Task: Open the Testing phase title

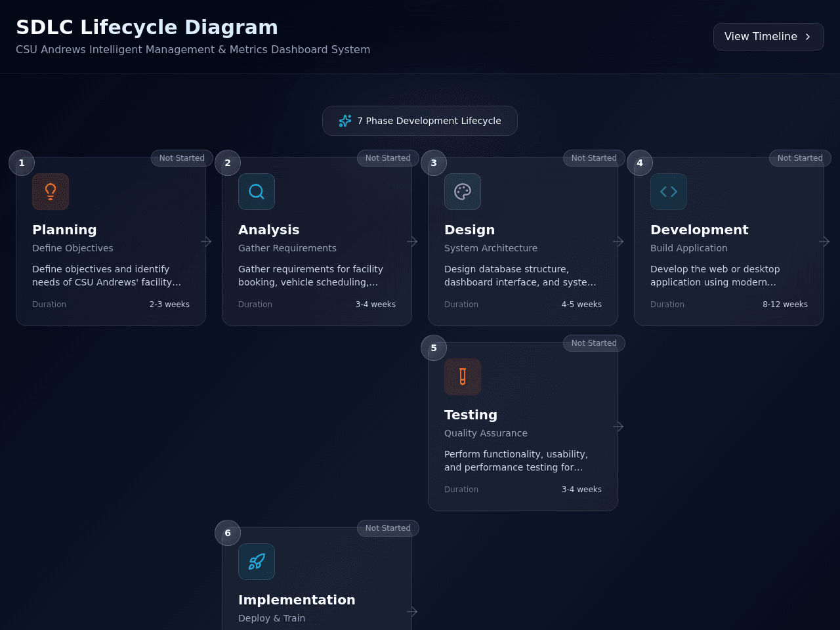Action: pyautogui.click(x=471, y=415)
